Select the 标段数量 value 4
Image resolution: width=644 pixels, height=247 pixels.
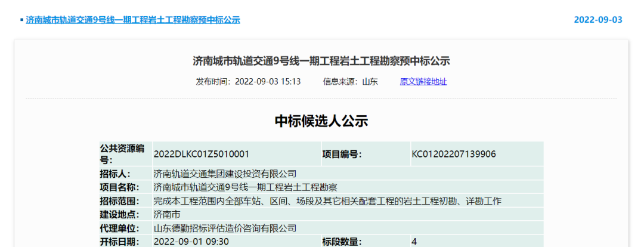tap(414, 242)
